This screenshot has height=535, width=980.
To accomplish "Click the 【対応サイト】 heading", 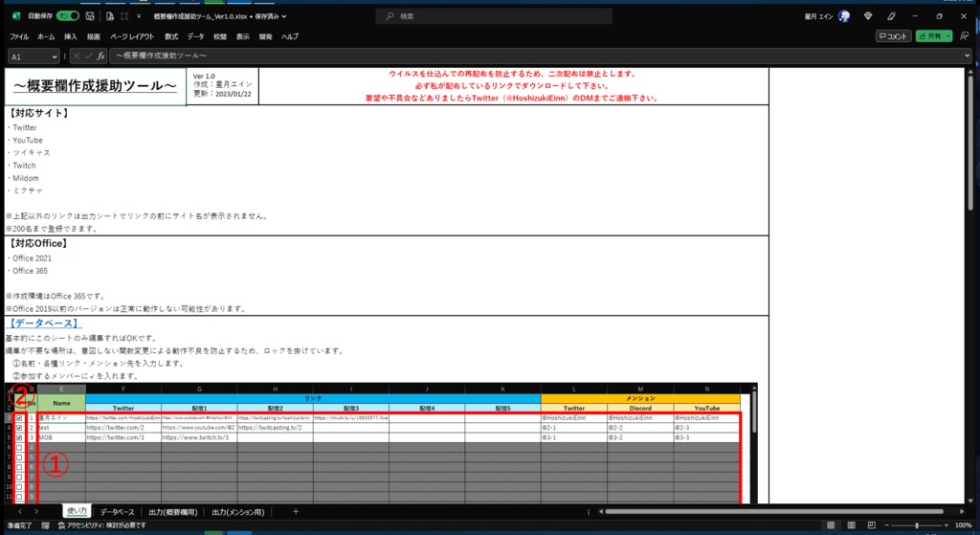I will (x=38, y=114).
